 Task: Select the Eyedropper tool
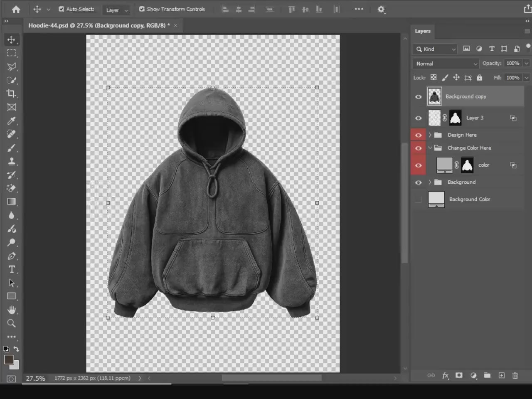[12, 121]
